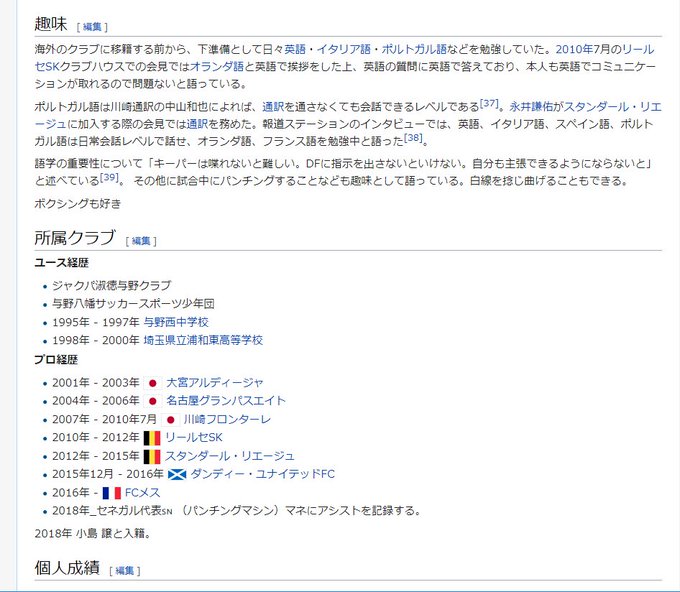Screen dimensions: 680x592
Task: Click the 2018年_セネガル代表 list entry
Action: coord(237,511)
